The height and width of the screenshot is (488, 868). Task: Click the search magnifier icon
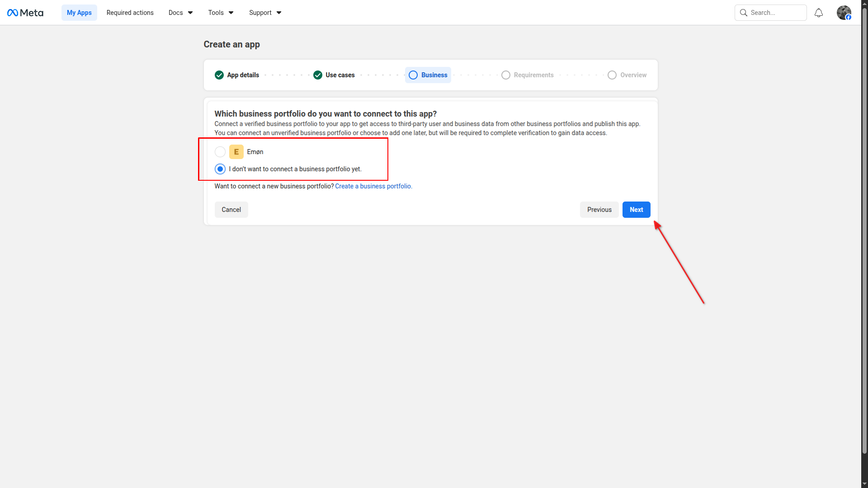[743, 13]
